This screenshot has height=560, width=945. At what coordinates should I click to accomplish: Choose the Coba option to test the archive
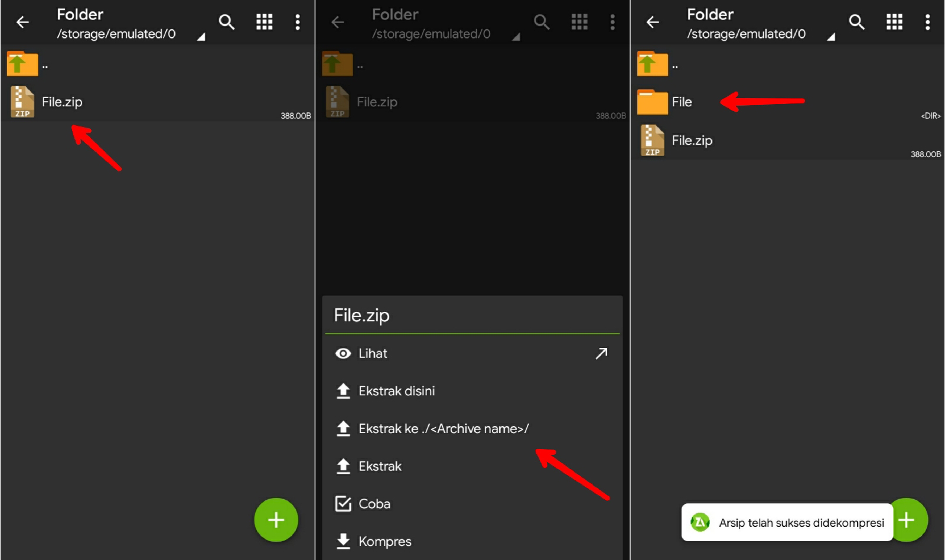373,503
